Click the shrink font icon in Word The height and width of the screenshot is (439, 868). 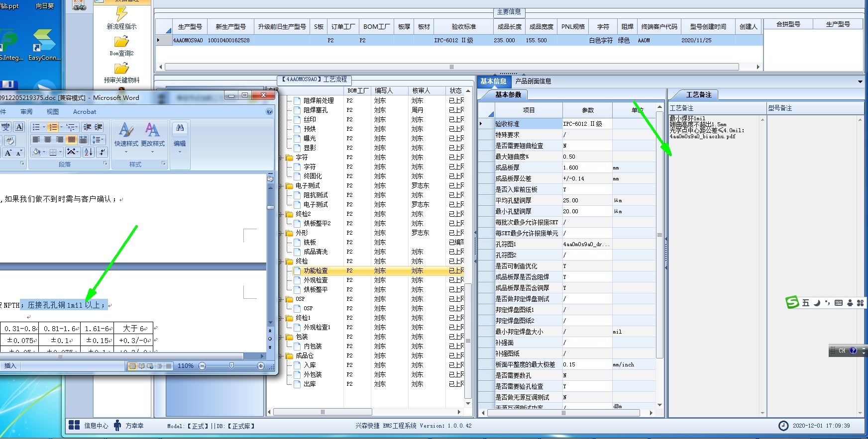19,153
